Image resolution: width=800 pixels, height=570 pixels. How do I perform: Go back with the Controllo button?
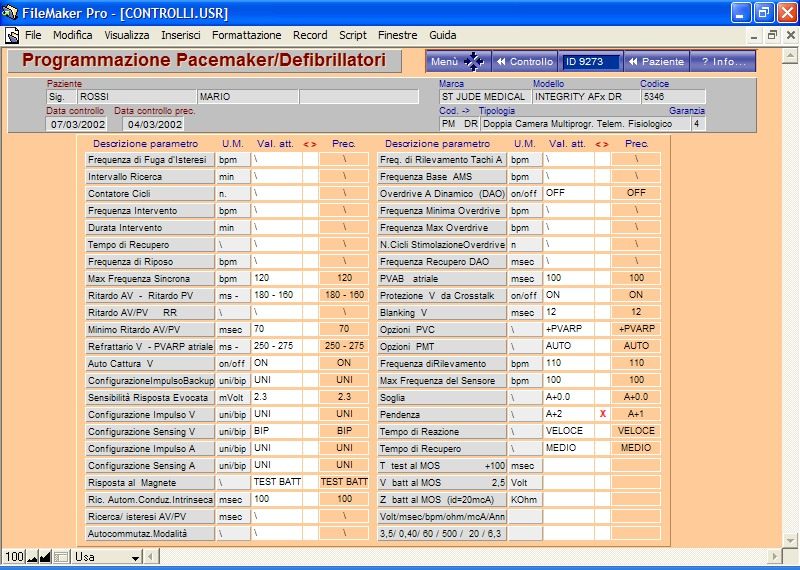pyautogui.click(x=524, y=62)
